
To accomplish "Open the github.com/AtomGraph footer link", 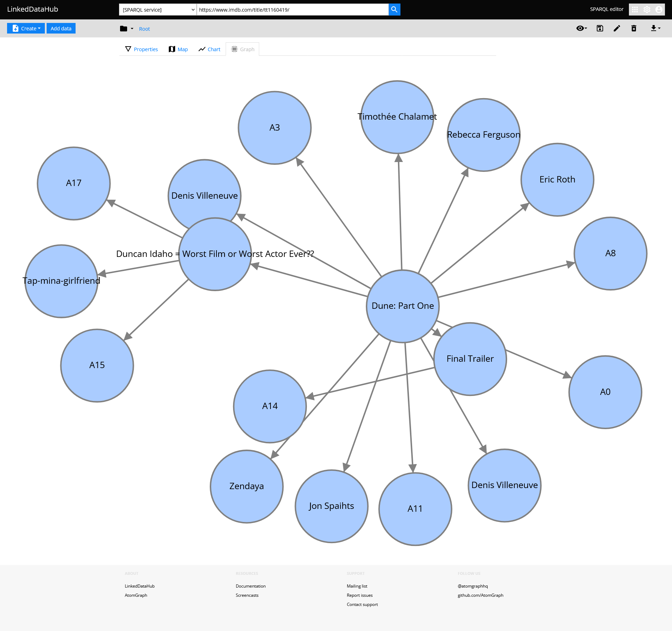I will (481, 595).
